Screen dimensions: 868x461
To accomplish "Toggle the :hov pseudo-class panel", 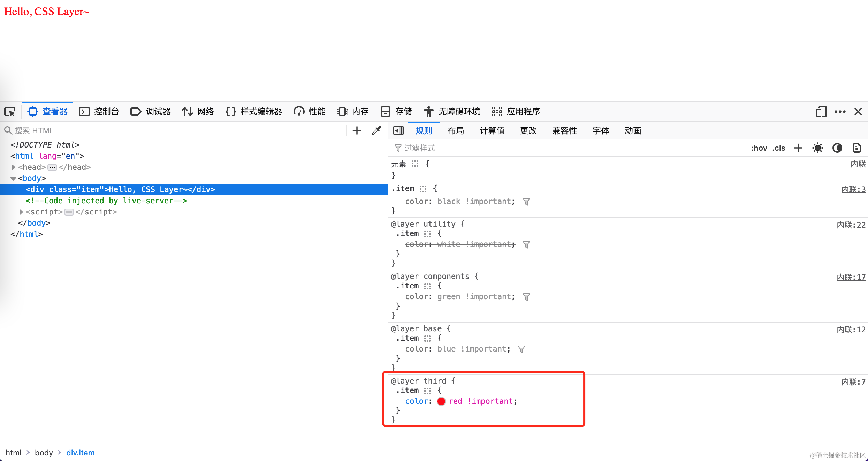I will 759,148.
